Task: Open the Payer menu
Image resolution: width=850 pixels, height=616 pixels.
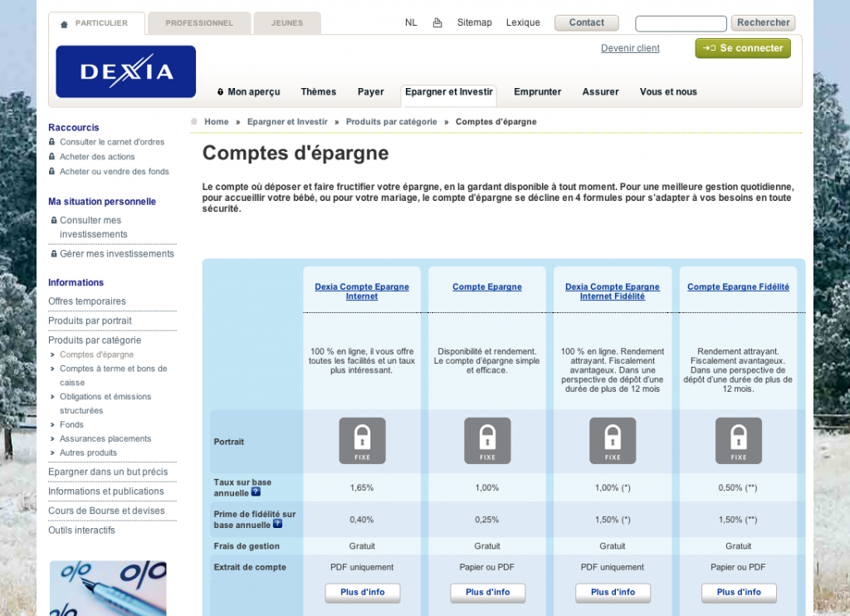Action: point(371,91)
